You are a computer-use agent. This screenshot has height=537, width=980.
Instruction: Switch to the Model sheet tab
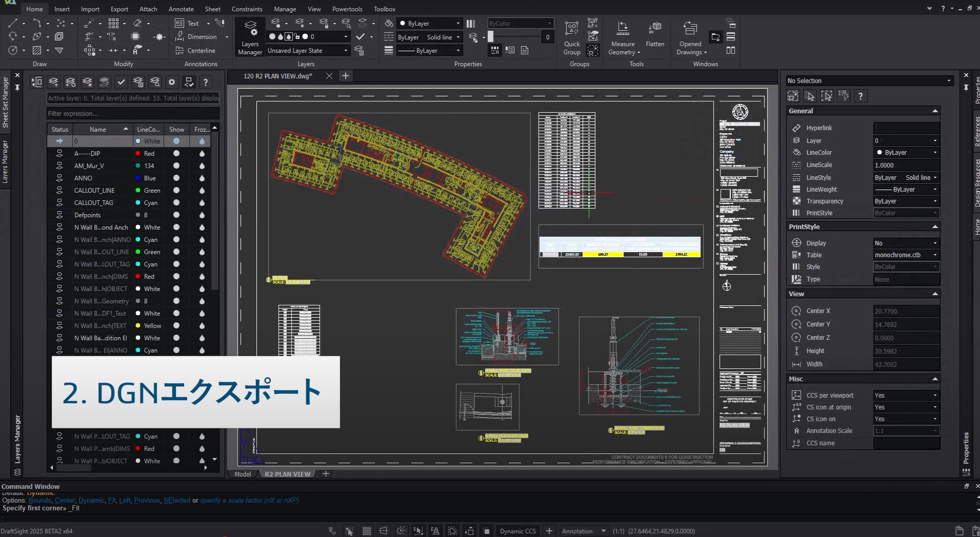tap(243, 474)
